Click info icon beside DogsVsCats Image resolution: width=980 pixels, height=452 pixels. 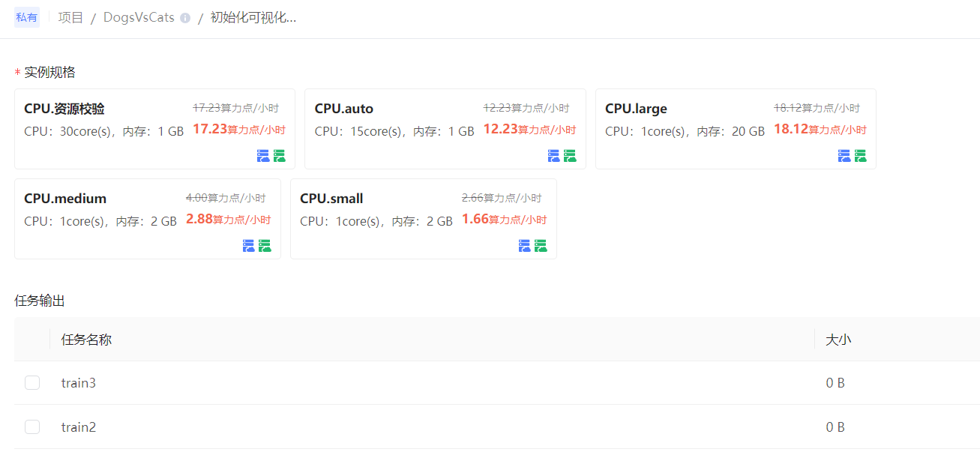[185, 18]
